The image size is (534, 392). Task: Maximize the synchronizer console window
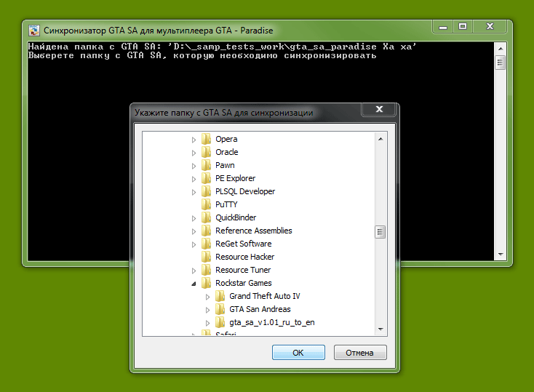463,27
